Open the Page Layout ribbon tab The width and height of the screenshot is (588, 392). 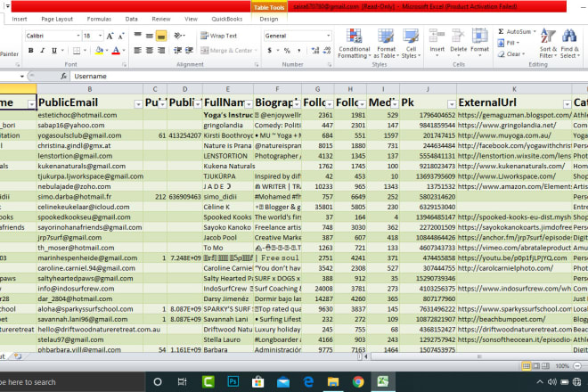[x=57, y=19]
